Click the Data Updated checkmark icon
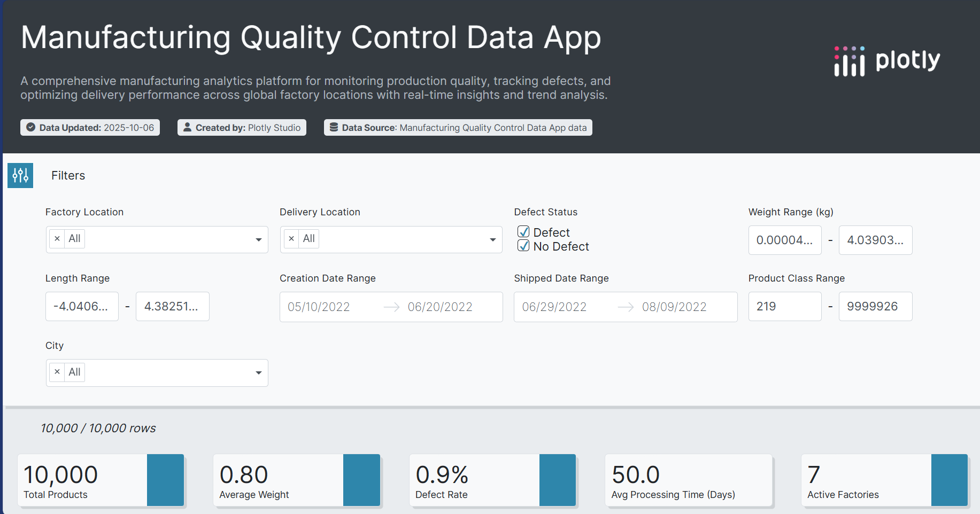The width and height of the screenshot is (980, 514). click(x=31, y=127)
